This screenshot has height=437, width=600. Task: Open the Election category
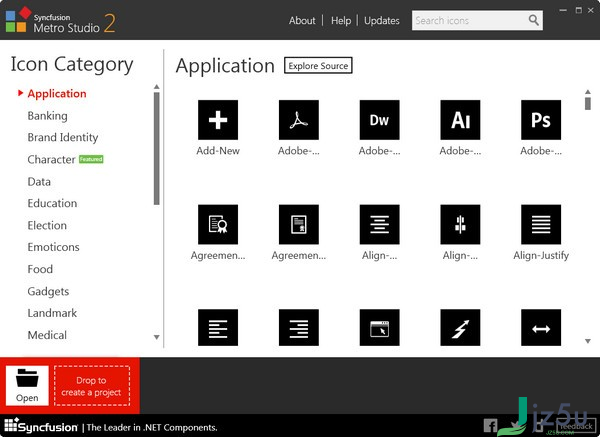(x=47, y=225)
